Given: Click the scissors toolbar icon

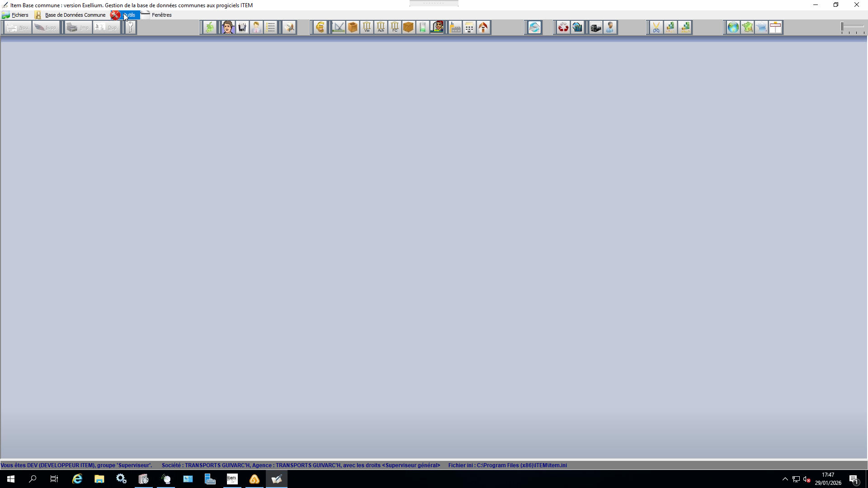Looking at the screenshot, I should pos(656,28).
